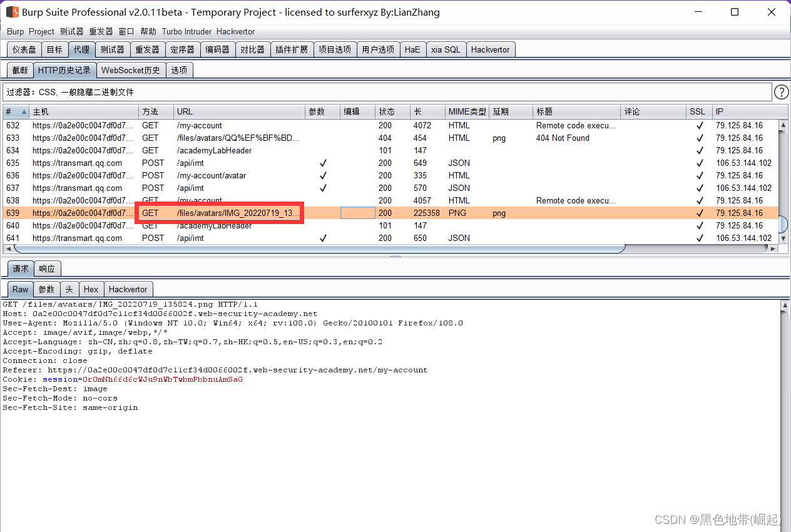The image size is (791, 532).
Task: Click up arrow of request pane scrollbar
Action: pyautogui.click(x=785, y=305)
